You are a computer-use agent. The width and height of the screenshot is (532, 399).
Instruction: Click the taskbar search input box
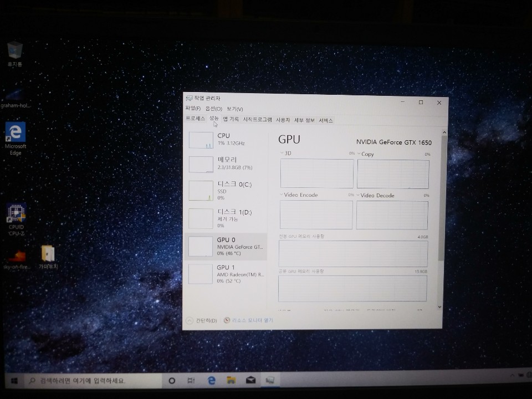(x=93, y=381)
